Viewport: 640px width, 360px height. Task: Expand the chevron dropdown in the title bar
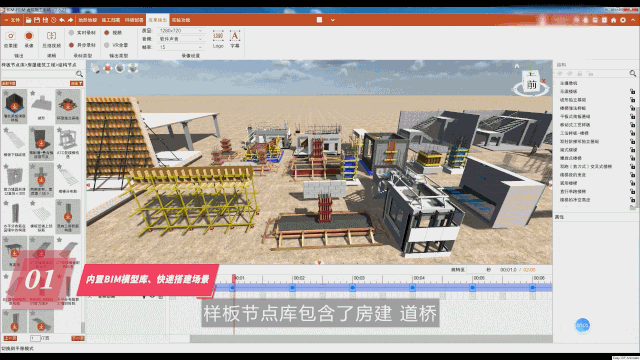click(333, 20)
